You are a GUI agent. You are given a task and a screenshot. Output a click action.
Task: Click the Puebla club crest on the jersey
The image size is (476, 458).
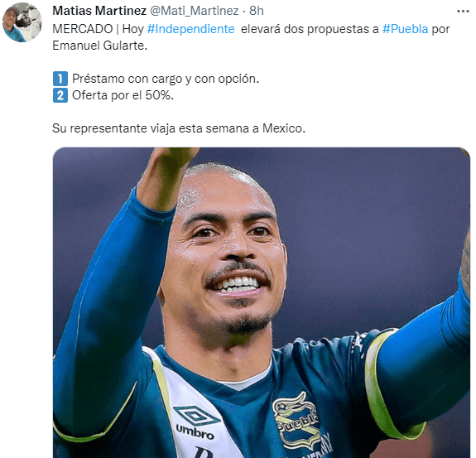click(x=296, y=422)
